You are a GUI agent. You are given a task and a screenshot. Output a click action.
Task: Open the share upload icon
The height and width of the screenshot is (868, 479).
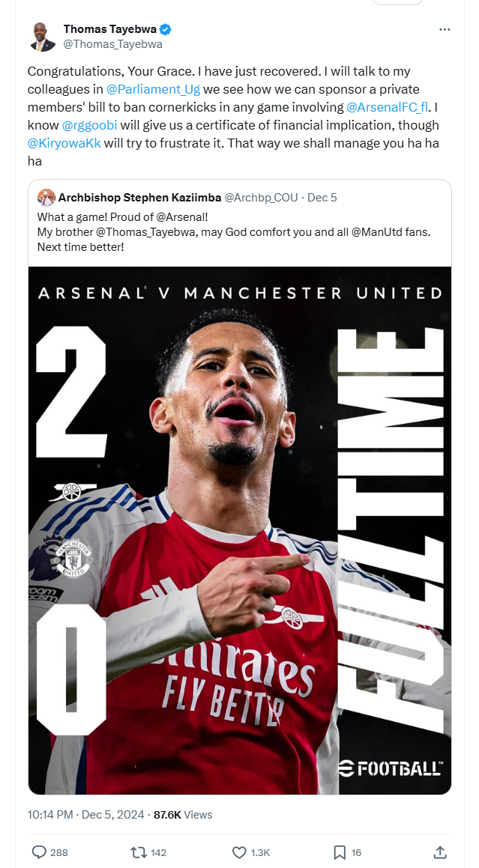click(440, 852)
